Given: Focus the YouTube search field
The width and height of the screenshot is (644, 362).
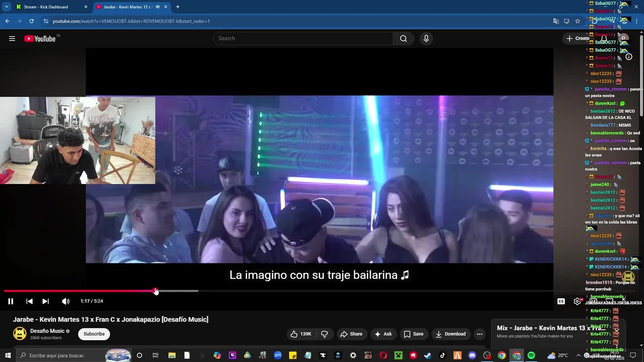Looking at the screenshot, I should tap(303, 39).
